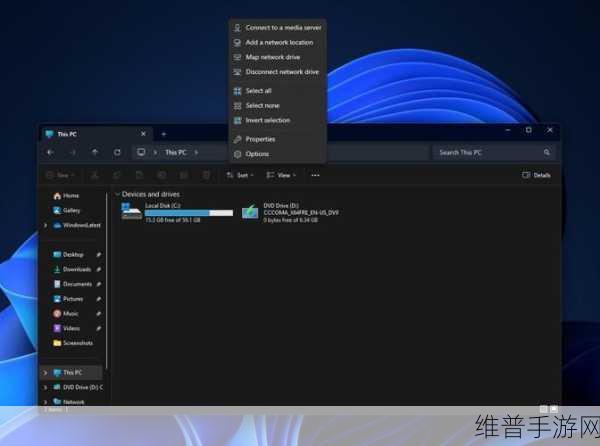Screen dimensions: 600x446
Task: Choose Add a network location
Action: click(x=277, y=42)
